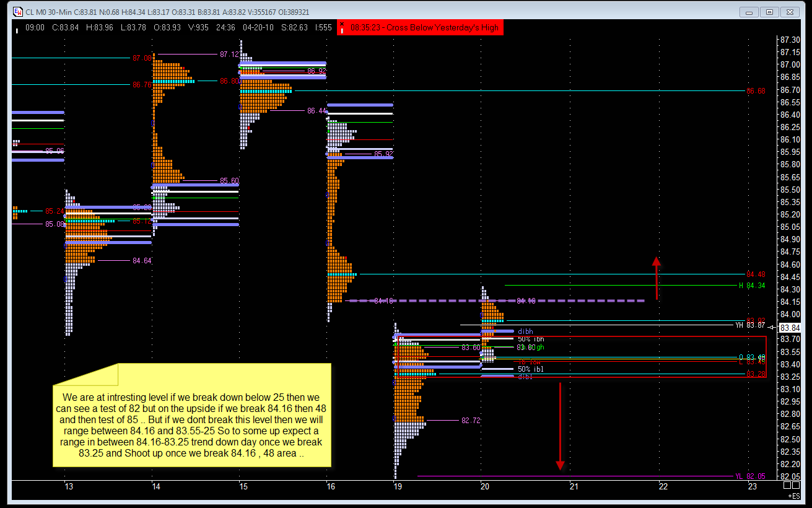Click the "S:82.63" value in the data bar
This screenshot has width=812, height=508.
coord(294,28)
